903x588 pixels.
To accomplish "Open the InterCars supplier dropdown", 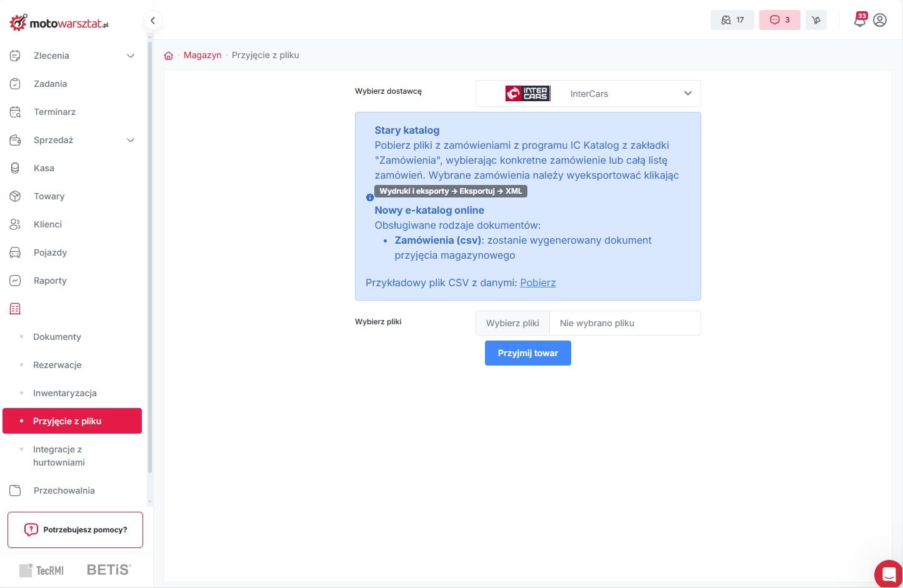I will click(587, 94).
